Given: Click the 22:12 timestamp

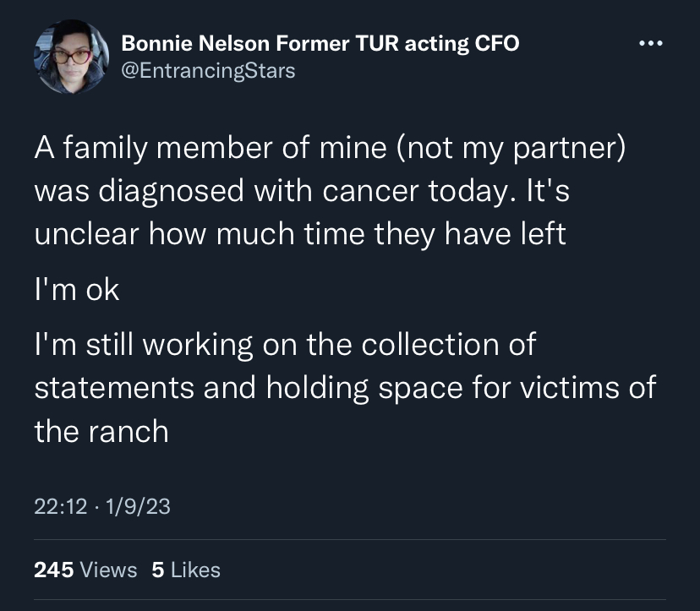Looking at the screenshot, I should click(x=60, y=506).
